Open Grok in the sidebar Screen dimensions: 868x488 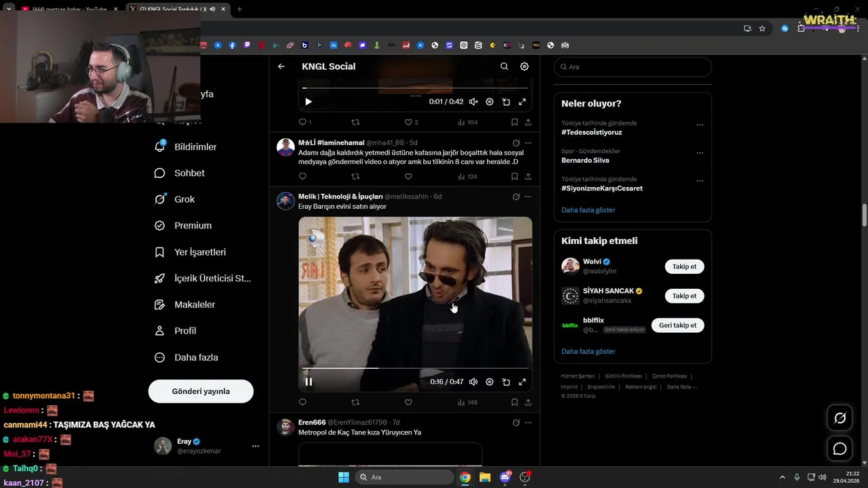174,199
